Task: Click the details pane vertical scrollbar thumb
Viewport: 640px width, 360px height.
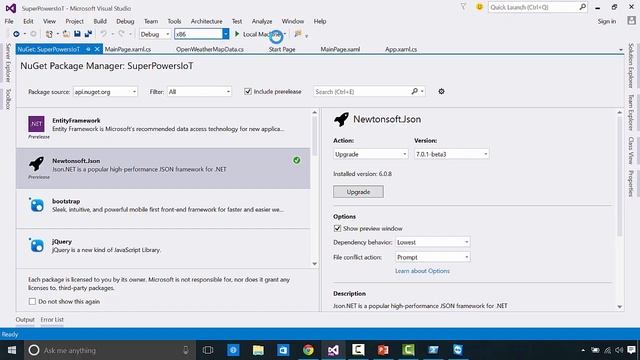Action: (x=620, y=176)
